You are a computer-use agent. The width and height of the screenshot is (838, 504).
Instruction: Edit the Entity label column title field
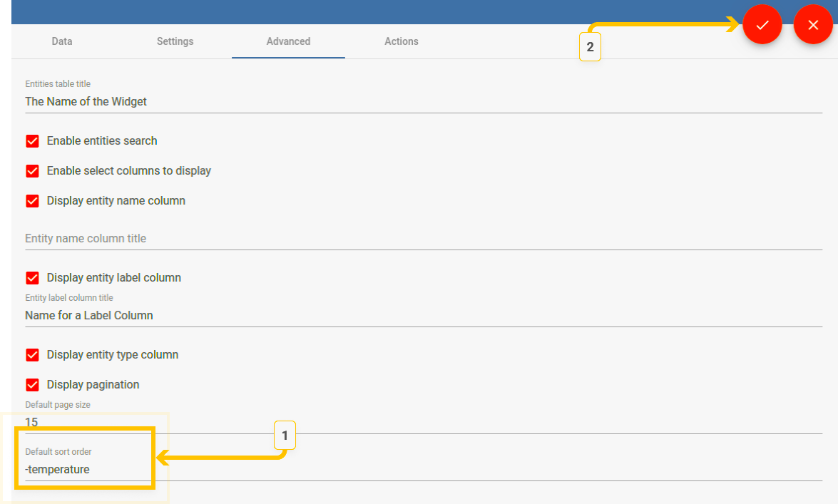pyautogui.click(x=423, y=315)
